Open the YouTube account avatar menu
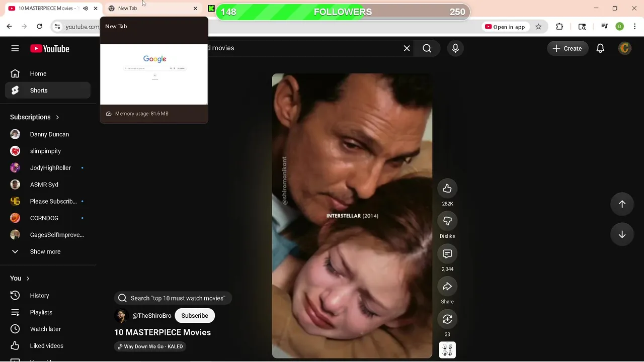 pos(624,48)
